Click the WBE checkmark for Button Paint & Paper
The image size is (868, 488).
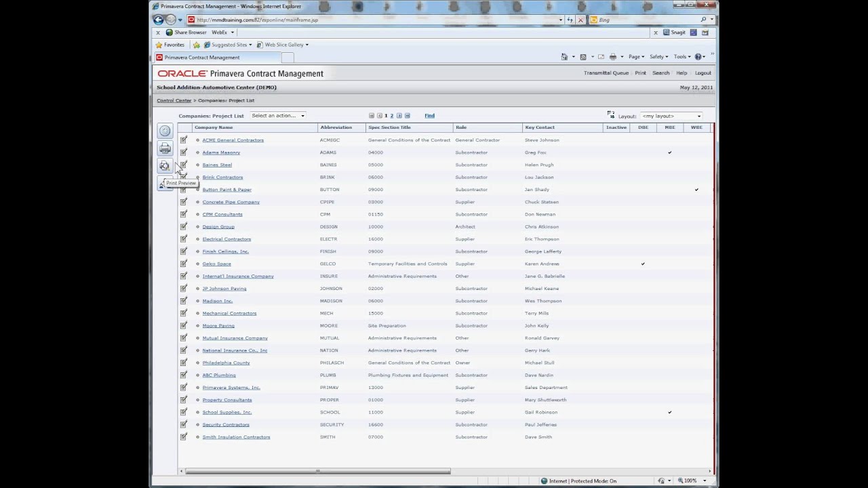[x=696, y=190]
